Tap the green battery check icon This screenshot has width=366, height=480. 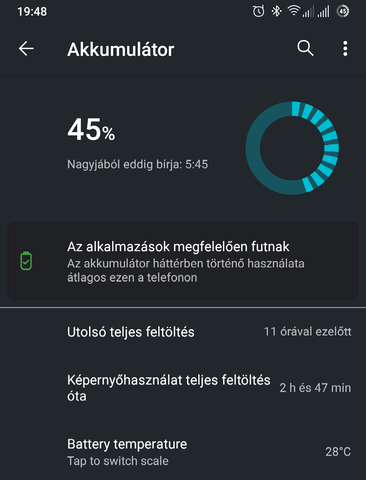26,261
